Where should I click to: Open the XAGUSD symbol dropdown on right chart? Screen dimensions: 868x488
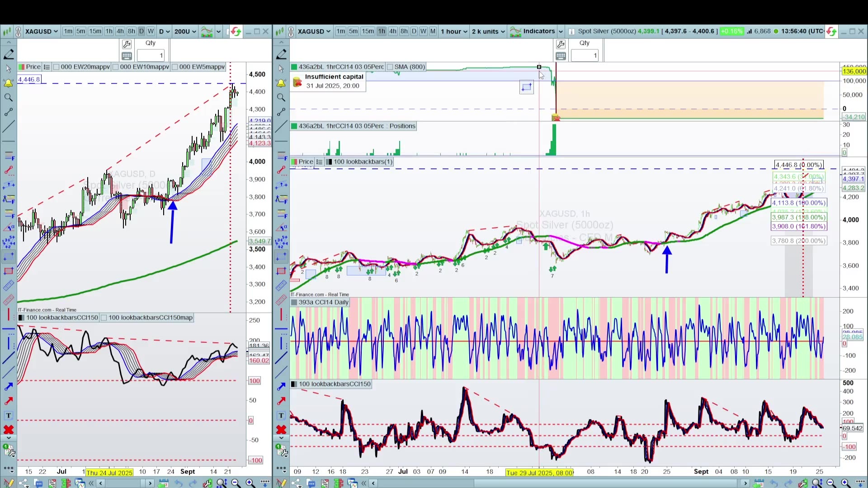[314, 31]
